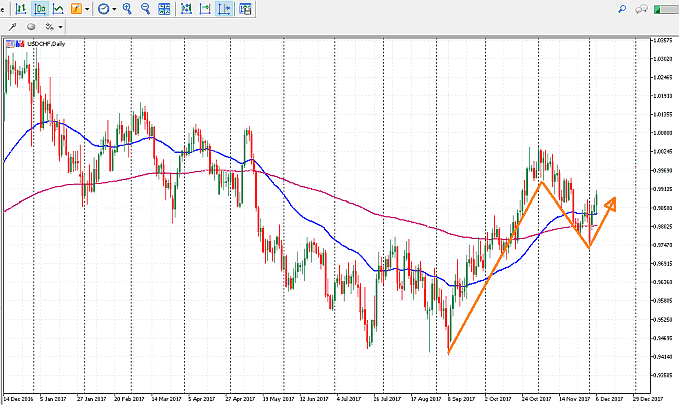679x405 pixels.
Task: Click the orange arrowhead drawn on the chart
Action: click(x=612, y=203)
